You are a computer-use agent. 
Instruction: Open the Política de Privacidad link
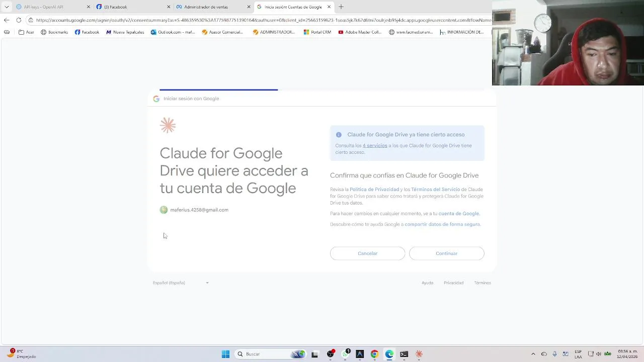click(x=374, y=190)
